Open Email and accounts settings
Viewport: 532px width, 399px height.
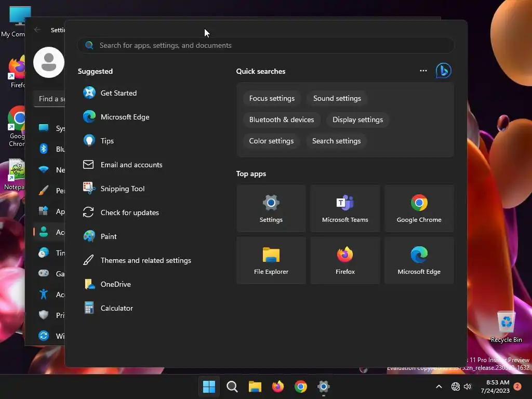123,165
